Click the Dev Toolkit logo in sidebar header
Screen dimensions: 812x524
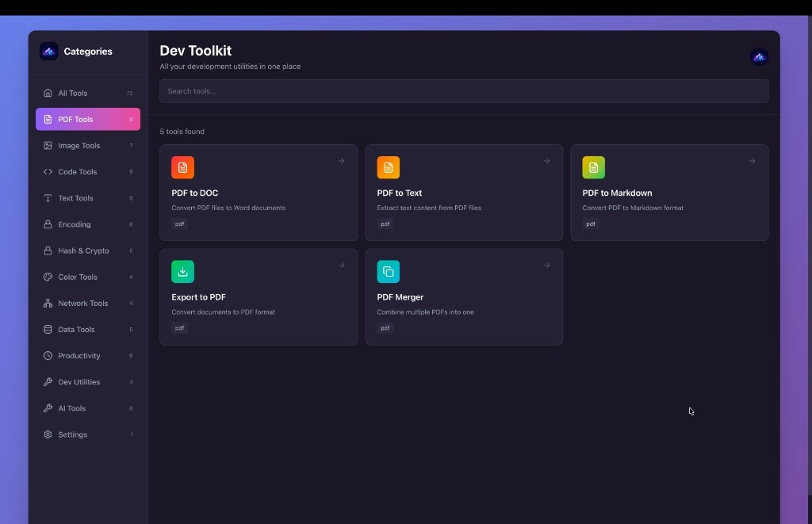click(48, 51)
